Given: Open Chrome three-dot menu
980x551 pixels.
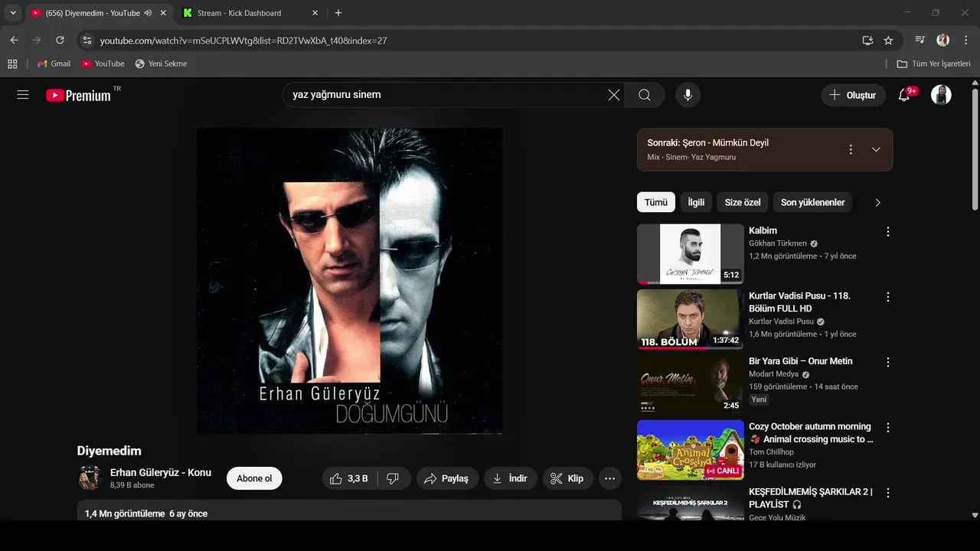Looking at the screenshot, I should (x=965, y=40).
